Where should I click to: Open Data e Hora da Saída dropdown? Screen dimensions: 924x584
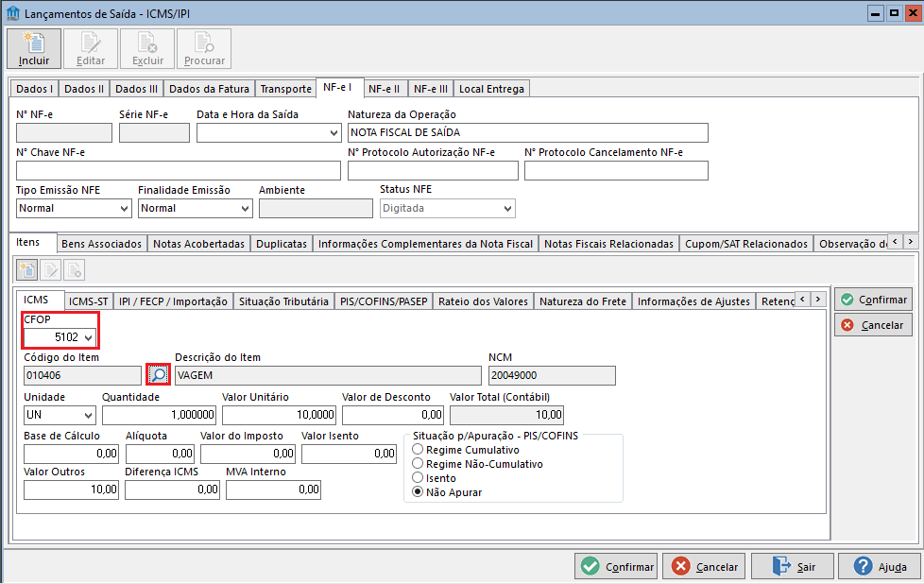coord(334,133)
